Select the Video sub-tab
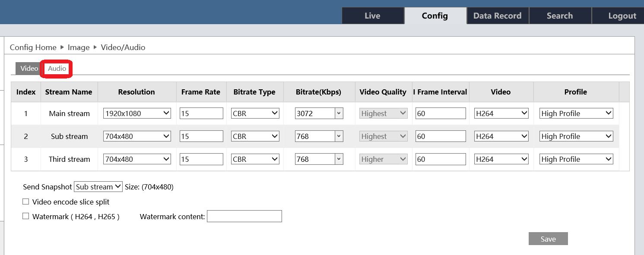The image size is (644, 255). tap(29, 69)
